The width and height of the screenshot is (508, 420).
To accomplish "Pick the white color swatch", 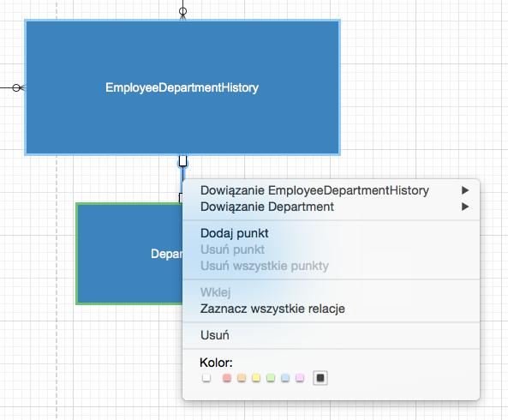I will pyautogui.click(x=206, y=378).
